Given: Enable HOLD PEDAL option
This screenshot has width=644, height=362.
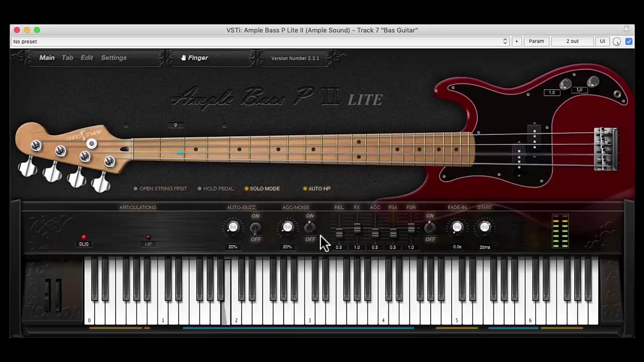Looking at the screenshot, I should click(x=215, y=189).
